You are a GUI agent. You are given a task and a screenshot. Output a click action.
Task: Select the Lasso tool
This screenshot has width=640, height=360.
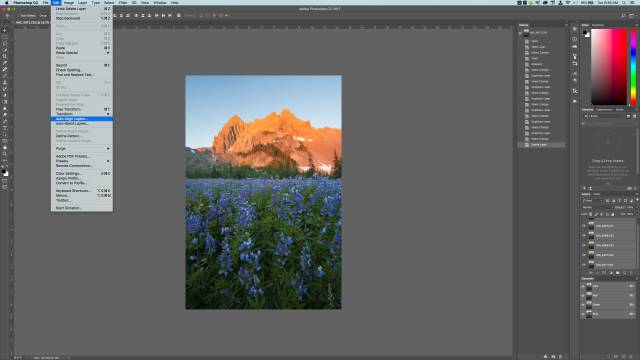tap(4, 43)
